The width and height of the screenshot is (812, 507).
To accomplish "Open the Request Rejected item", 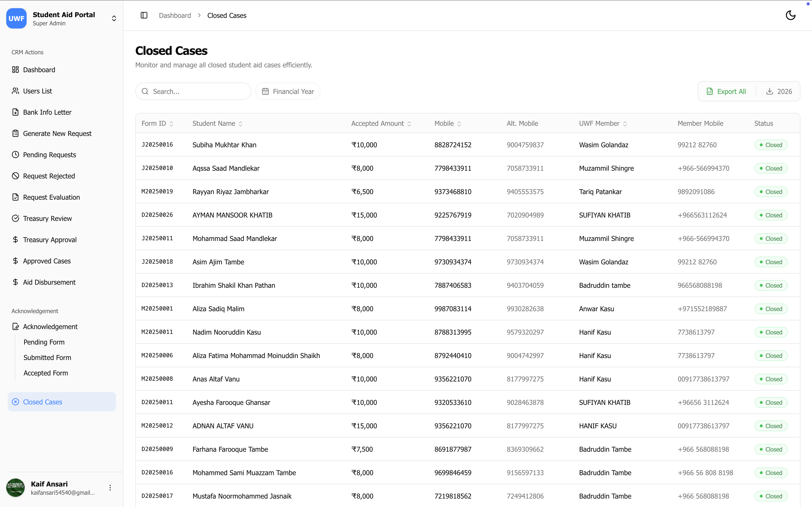I will 62,176.
